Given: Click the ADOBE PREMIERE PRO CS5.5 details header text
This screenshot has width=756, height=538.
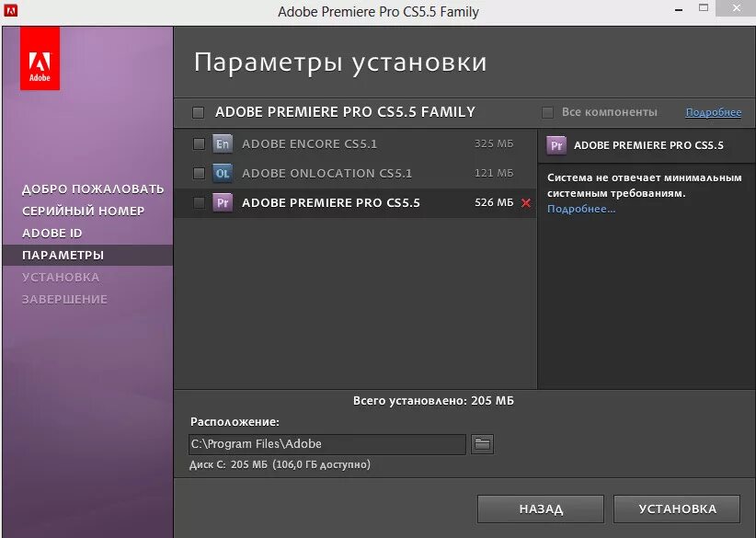Looking at the screenshot, I should pyautogui.click(x=648, y=145).
